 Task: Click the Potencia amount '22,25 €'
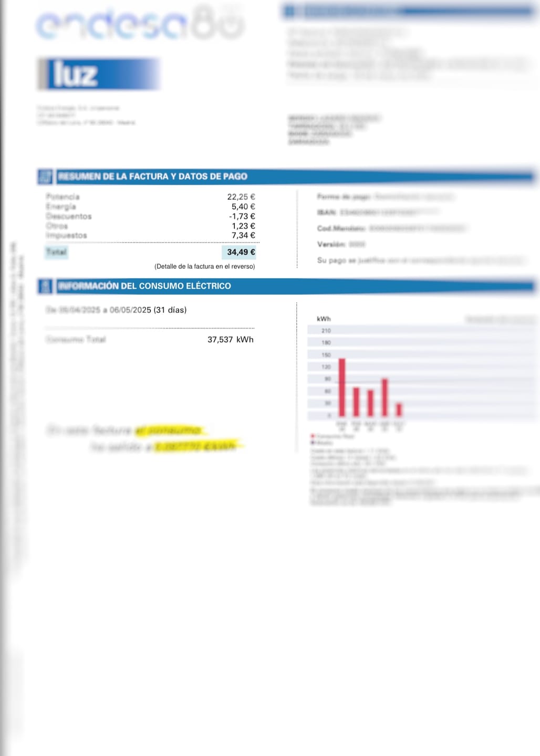click(241, 197)
